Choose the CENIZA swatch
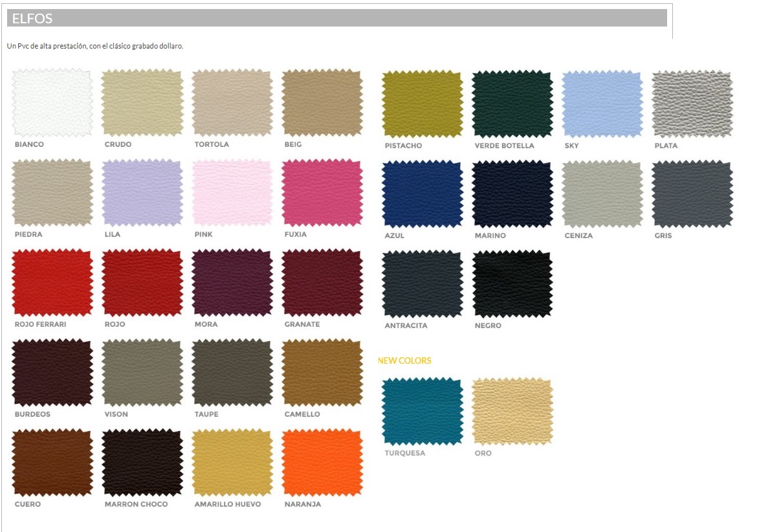The height and width of the screenshot is (532, 770). 602,194
